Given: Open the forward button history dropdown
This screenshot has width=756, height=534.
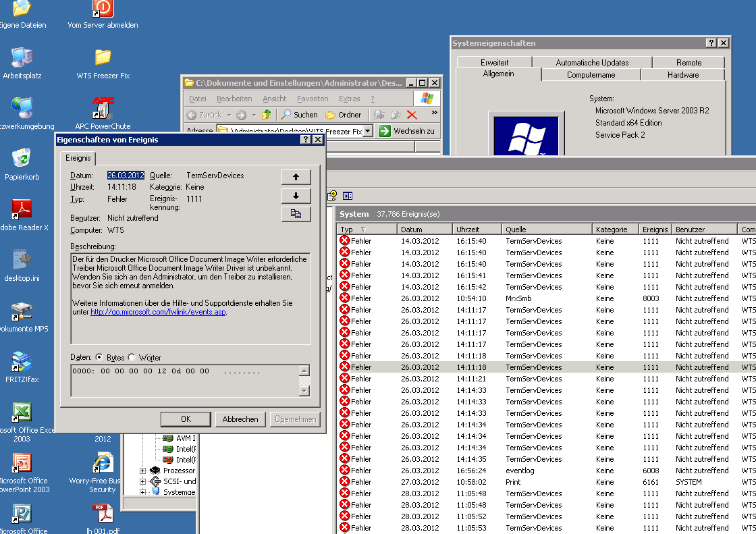Looking at the screenshot, I should tap(254, 115).
